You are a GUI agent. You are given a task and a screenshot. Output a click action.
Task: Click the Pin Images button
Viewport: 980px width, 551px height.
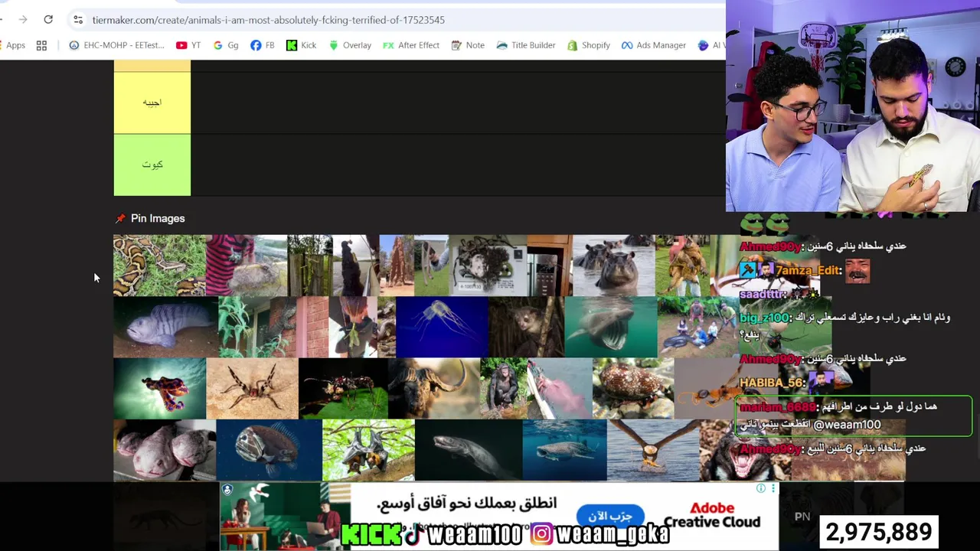[x=150, y=218]
